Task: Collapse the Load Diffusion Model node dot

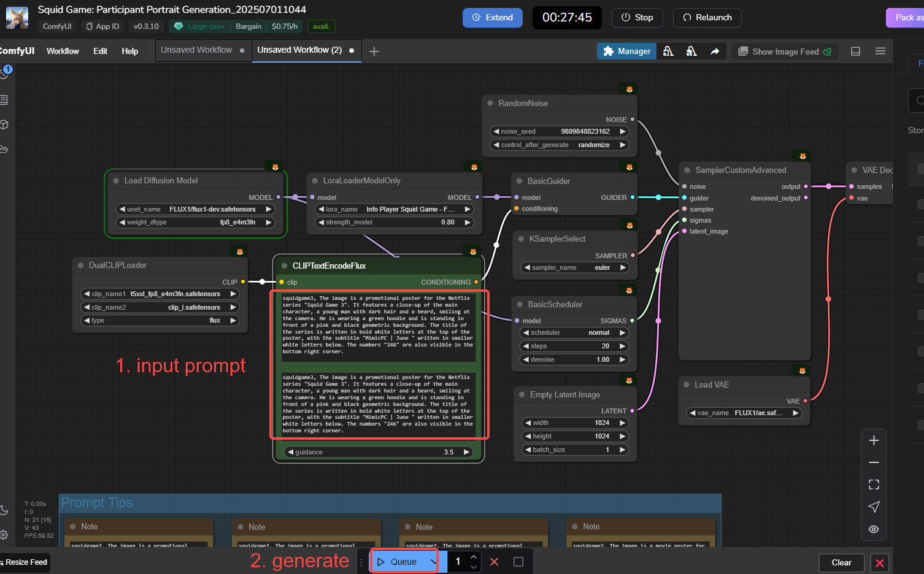Action: 116,181
